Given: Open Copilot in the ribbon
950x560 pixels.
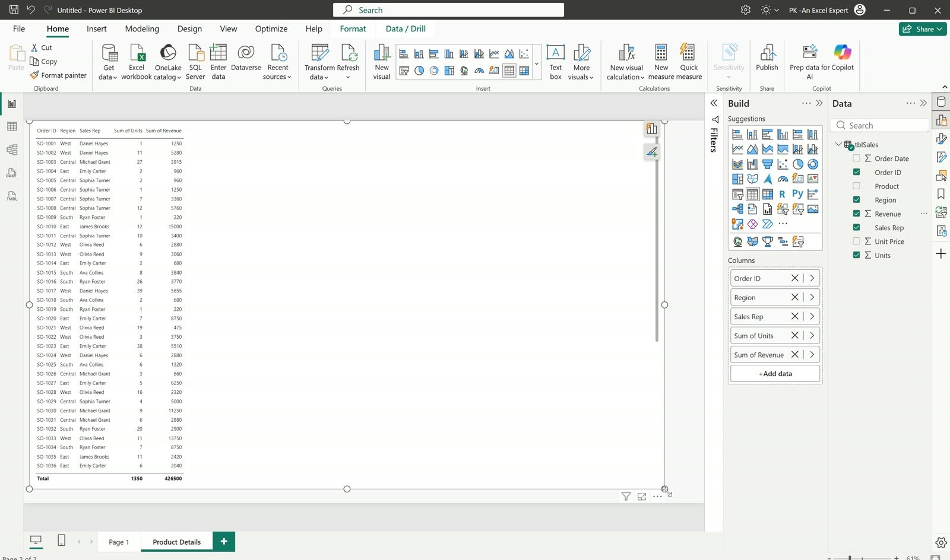Looking at the screenshot, I should (x=842, y=58).
